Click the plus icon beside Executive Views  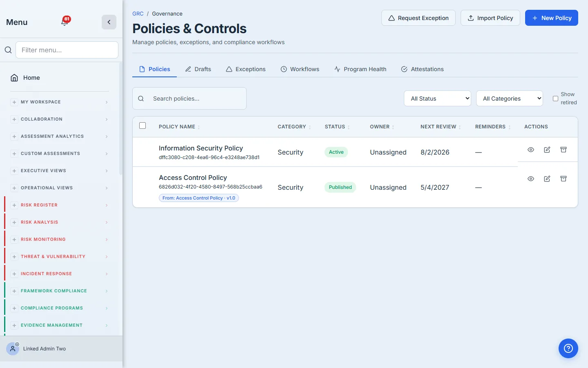click(14, 171)
